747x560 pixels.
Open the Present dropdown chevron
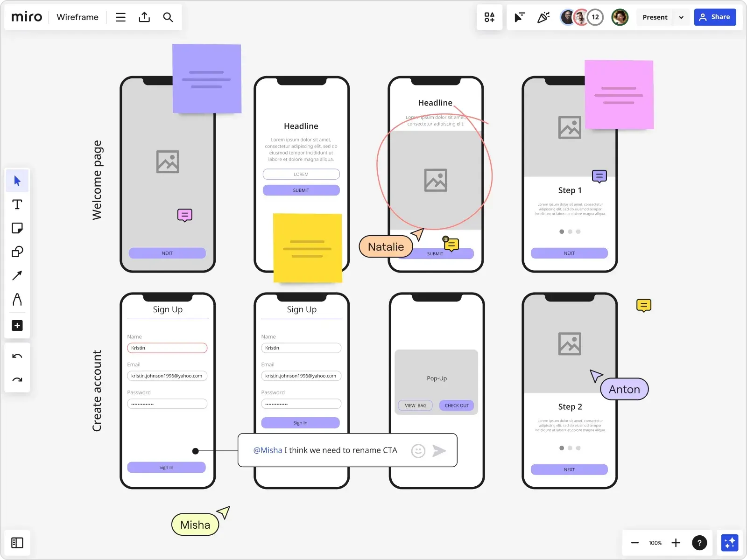[x=681, y=17]
